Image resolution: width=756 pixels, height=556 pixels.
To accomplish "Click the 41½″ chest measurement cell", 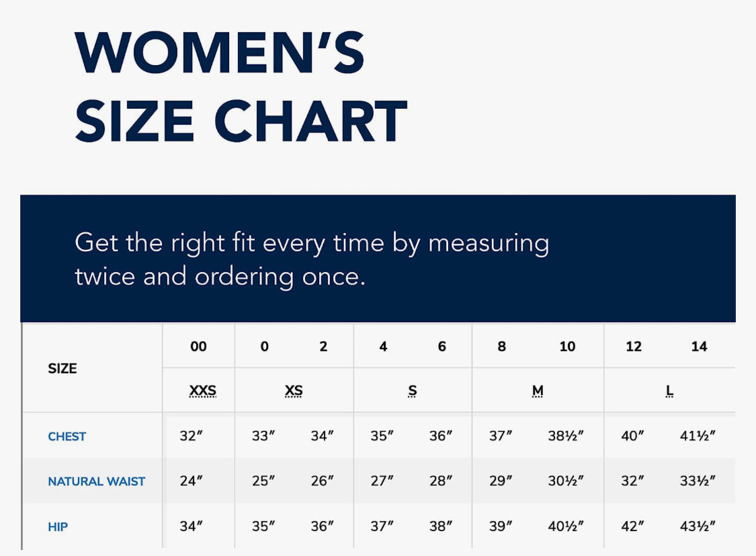I will click(x=698, y=436).
